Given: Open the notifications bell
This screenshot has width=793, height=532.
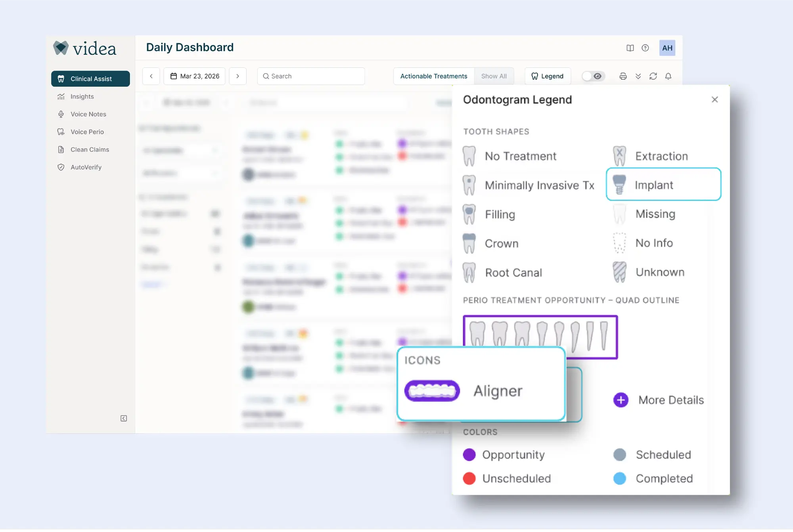Looking at the screenshot, I should tap(668, 76).
